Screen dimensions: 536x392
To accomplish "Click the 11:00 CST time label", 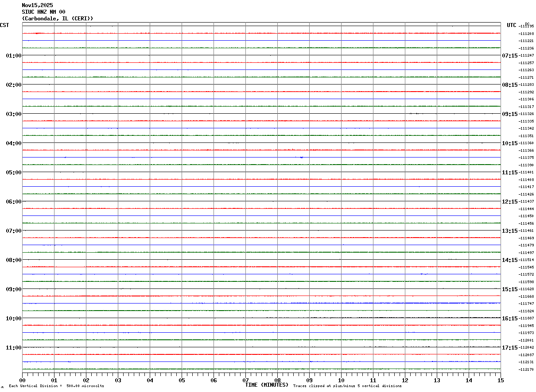I will [14, 348].
